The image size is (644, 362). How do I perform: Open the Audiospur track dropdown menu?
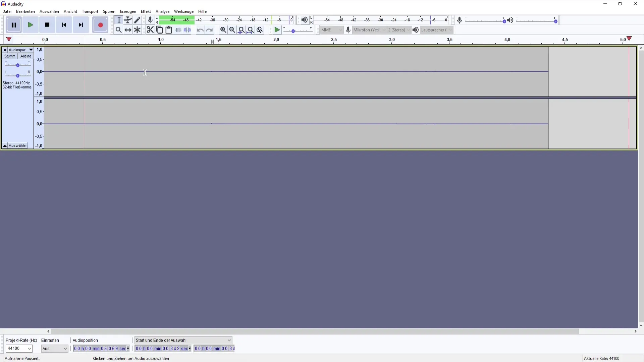pyautogui.click(x=21, y=50)
